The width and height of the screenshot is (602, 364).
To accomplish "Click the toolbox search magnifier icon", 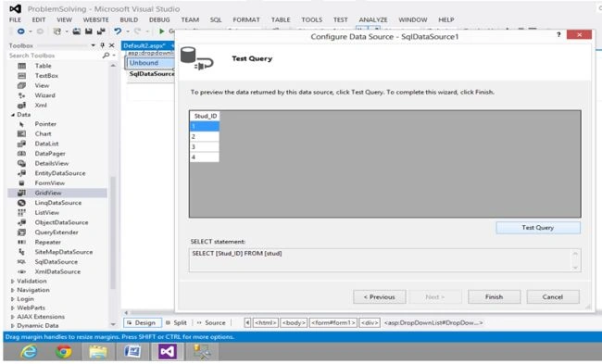I will tap(106, 56).
